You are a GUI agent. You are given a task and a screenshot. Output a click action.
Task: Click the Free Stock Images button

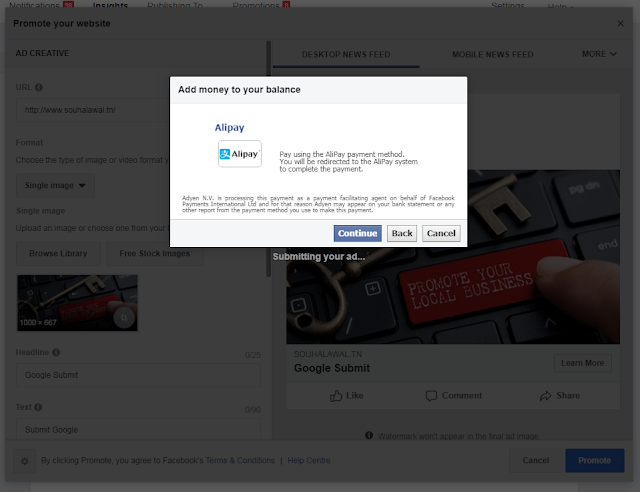pyautogui.click(x=155, y=254)
